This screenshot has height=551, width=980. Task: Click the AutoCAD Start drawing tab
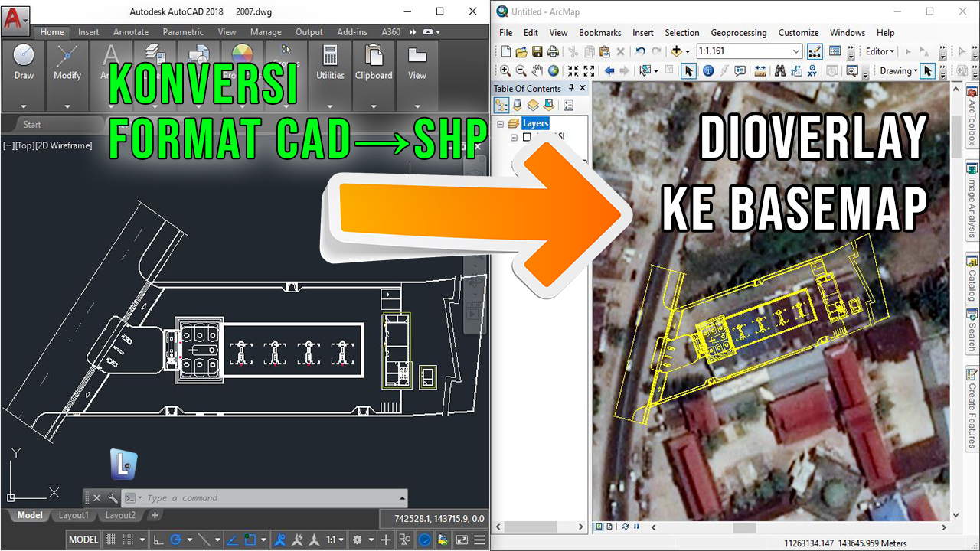[x=32, y=124]
